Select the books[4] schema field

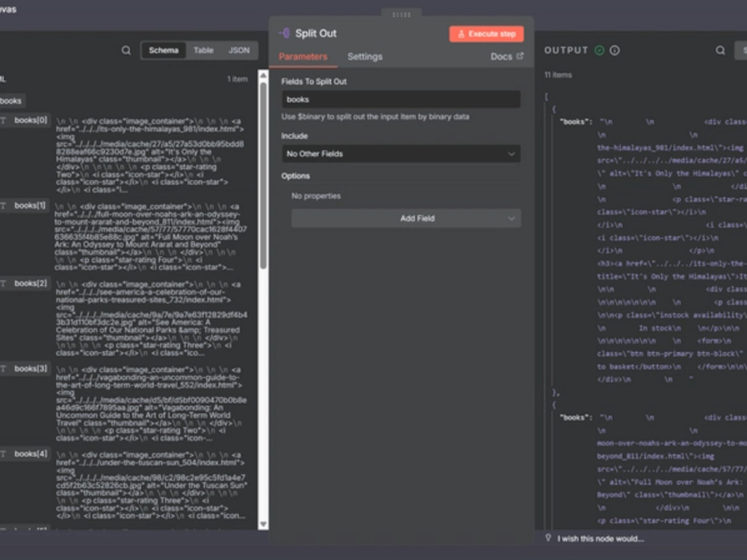tap(31, 454)
